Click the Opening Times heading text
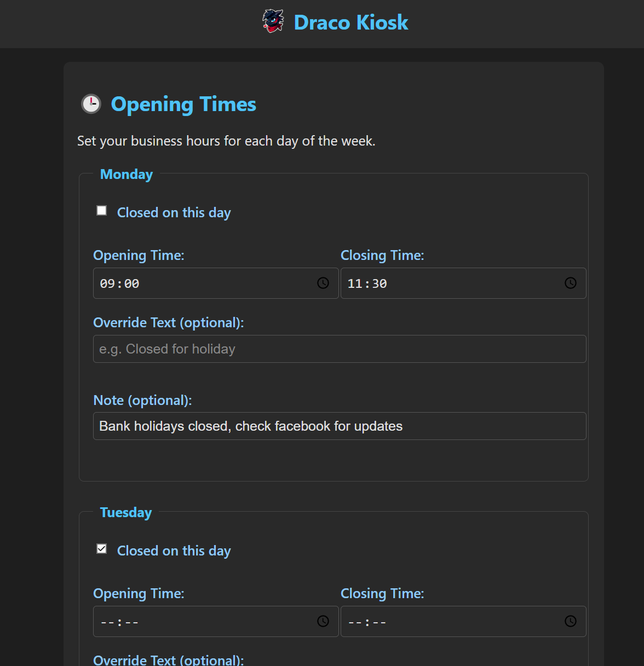Viewport: 644px width, 666px height. [183, 104]
